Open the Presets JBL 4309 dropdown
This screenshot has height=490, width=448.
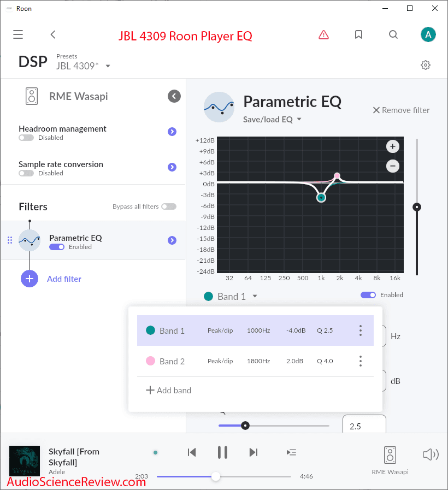pyautogui.click(x=83, y=66)
